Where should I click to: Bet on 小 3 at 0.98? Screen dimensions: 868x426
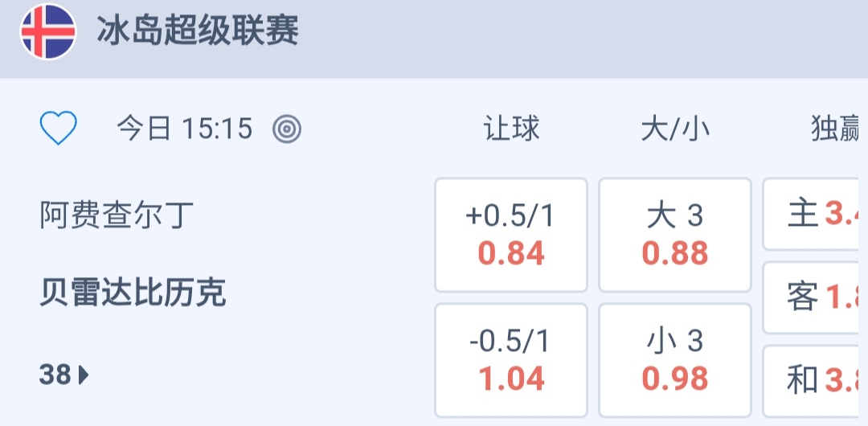coord(675,360)
